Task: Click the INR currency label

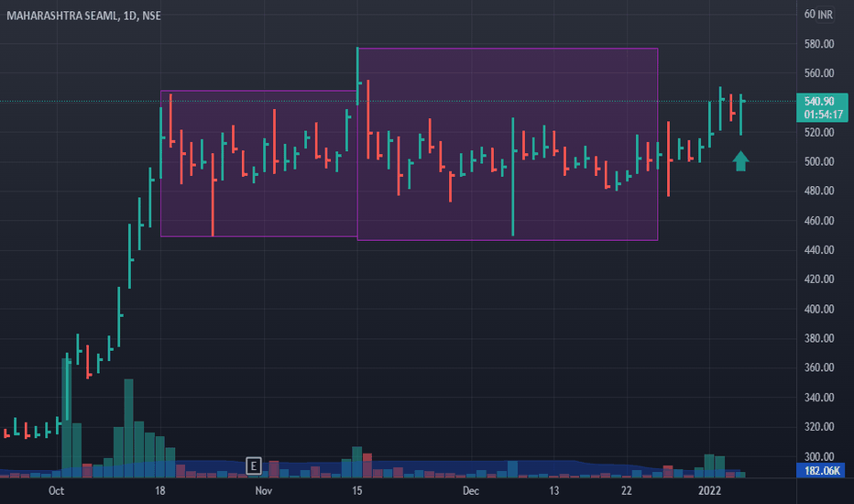Action: [825, 15]
